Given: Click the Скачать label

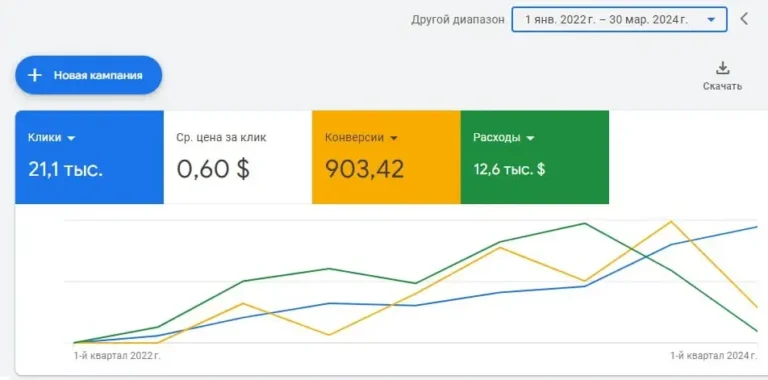Looking at the screenshot, I should point(722,87).
